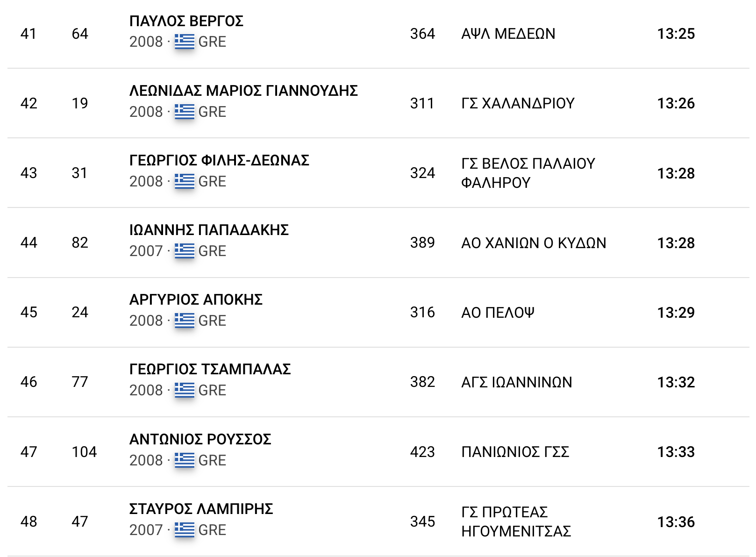
Task: Open club ΓΣ ΠΡΩΤΕΑΣ ΗΓΟΥΜΕΝΙΤΣΑΣ
Action: pyautogui.click(x=516, y=521)
